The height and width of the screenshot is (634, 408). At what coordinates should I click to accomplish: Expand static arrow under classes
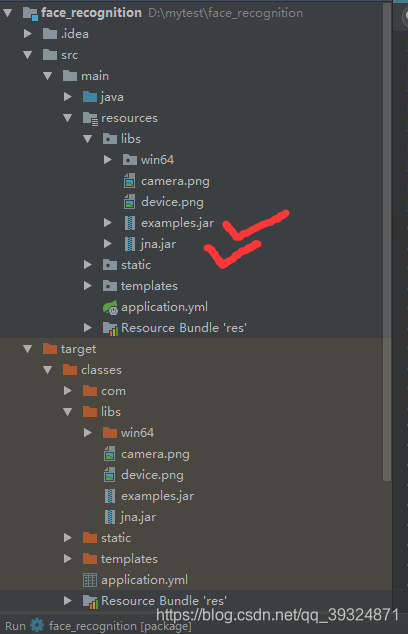68,537
